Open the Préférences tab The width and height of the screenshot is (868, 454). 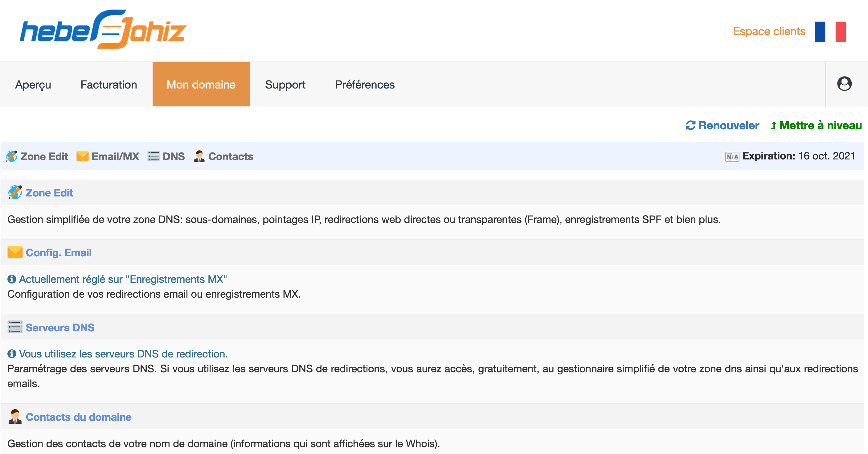(365, 85)
